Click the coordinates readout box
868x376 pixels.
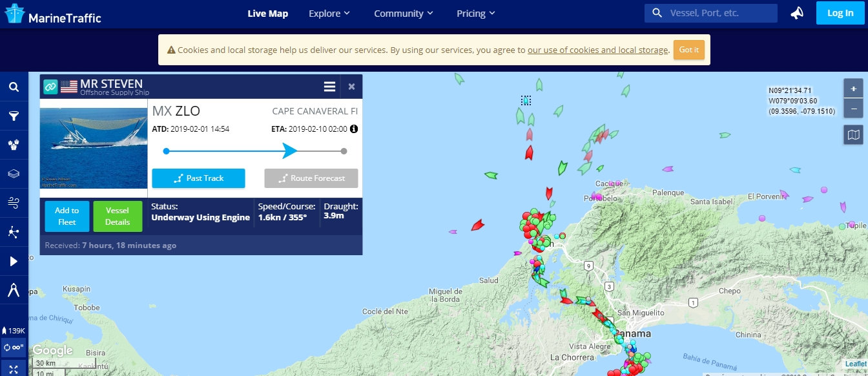click(801, 101)
